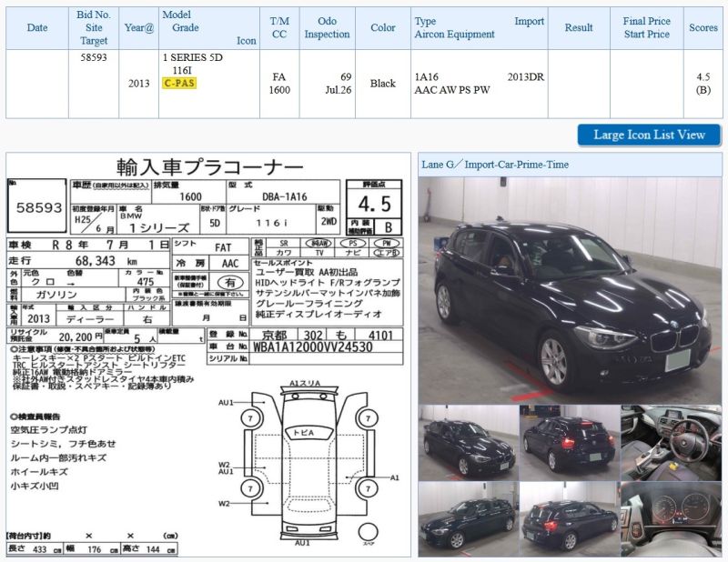728x562 pixels.
Task: Click the year 2013 table cell
Action: click(x=139, y=84)
